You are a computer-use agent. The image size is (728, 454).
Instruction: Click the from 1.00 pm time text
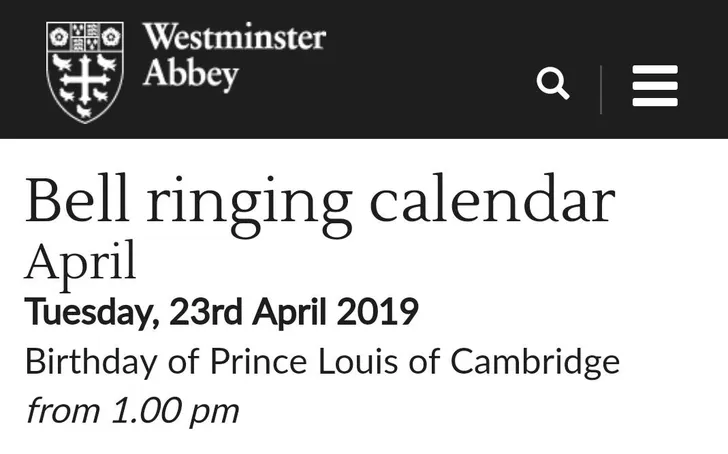[x=133, y=411]
